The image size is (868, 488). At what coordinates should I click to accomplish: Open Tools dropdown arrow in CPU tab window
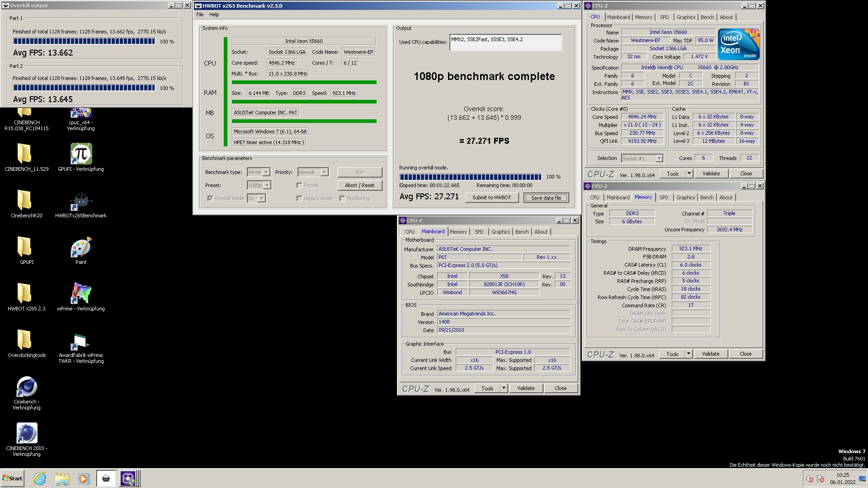689,174
